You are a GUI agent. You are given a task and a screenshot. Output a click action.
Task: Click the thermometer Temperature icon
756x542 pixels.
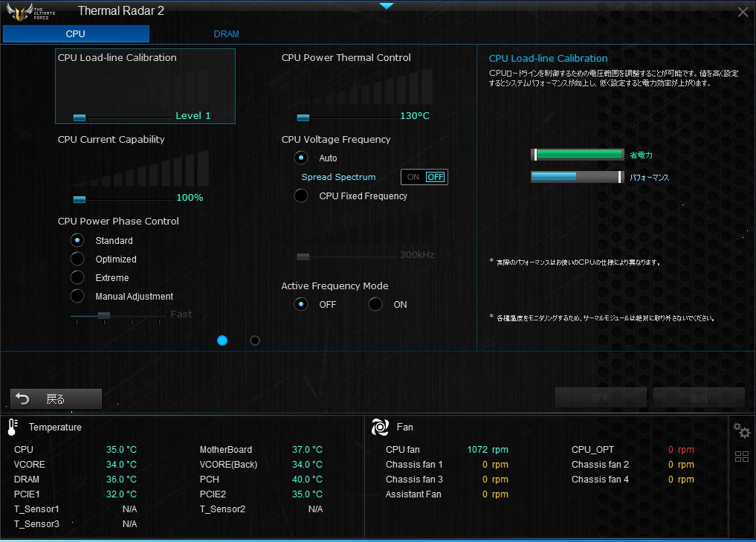pos(13,428)
